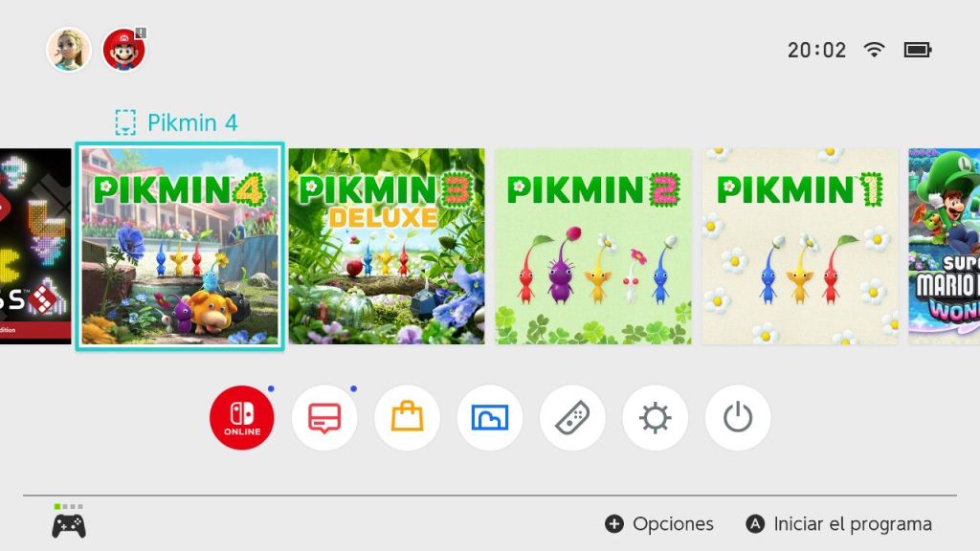Open the News icon

[x=324, y=417]
